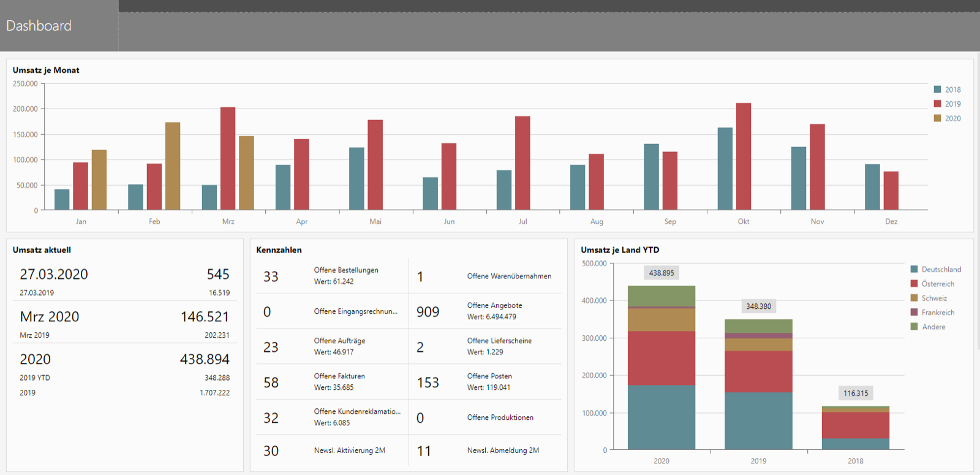
Task: Click the 2019 total value 1.707.222
Action: tap(214, 393)
